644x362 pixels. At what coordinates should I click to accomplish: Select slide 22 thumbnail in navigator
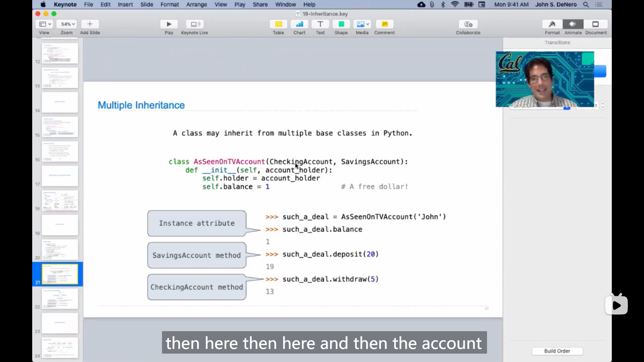pyautogui.click(x=60, y=299)
